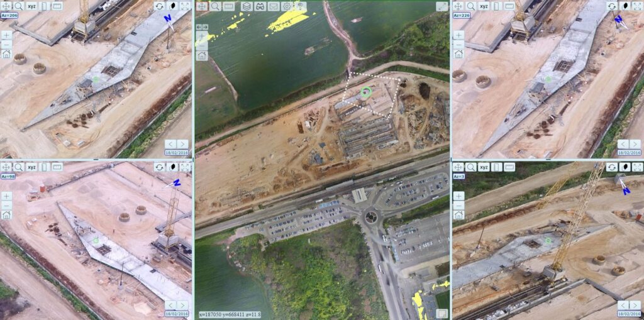Open the envelope mail icon in center map
The image size is (644, 320).
click(273, 6)
